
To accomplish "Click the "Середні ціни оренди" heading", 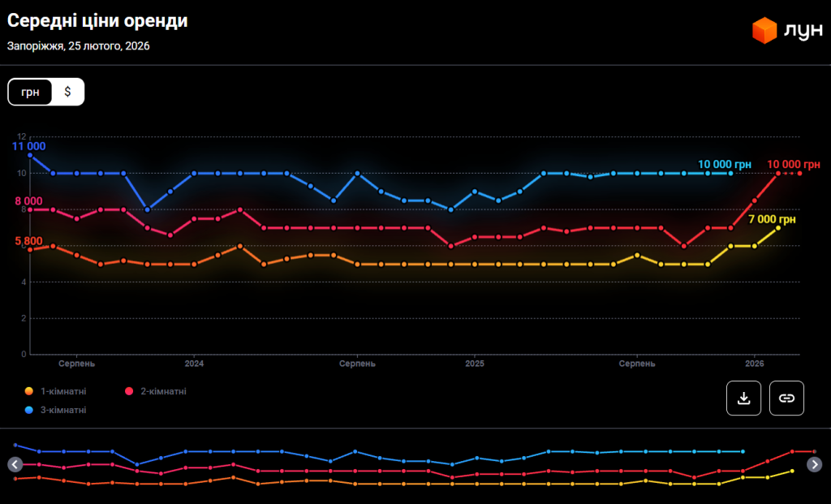I will point(97,21).
